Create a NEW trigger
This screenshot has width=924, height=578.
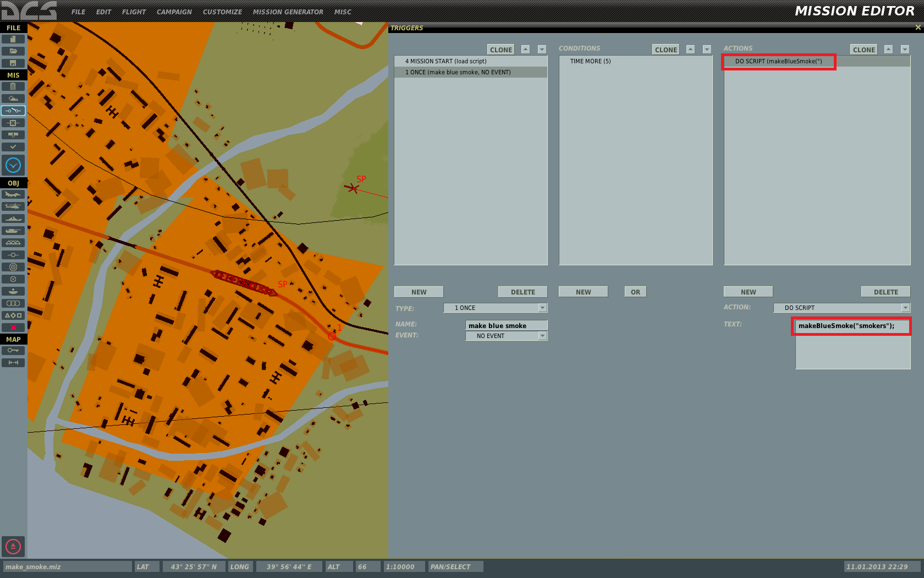pos(419,292)
